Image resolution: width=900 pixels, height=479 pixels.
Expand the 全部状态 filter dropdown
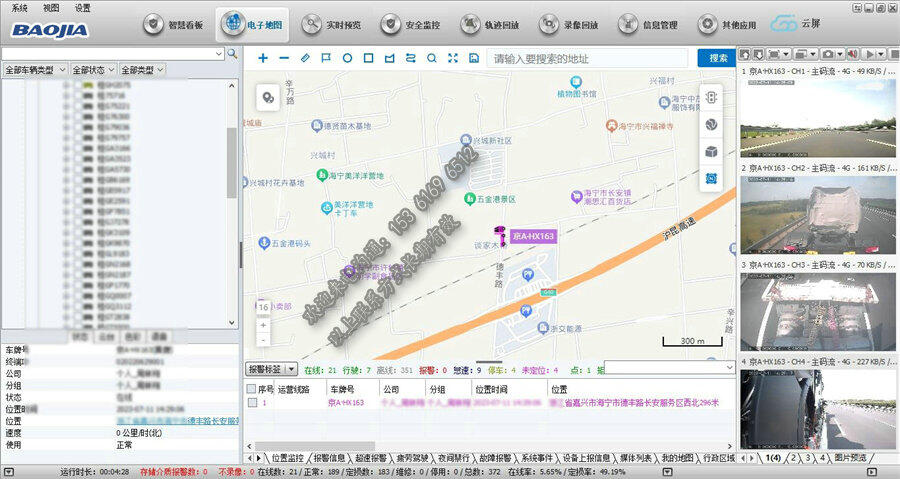92,70
